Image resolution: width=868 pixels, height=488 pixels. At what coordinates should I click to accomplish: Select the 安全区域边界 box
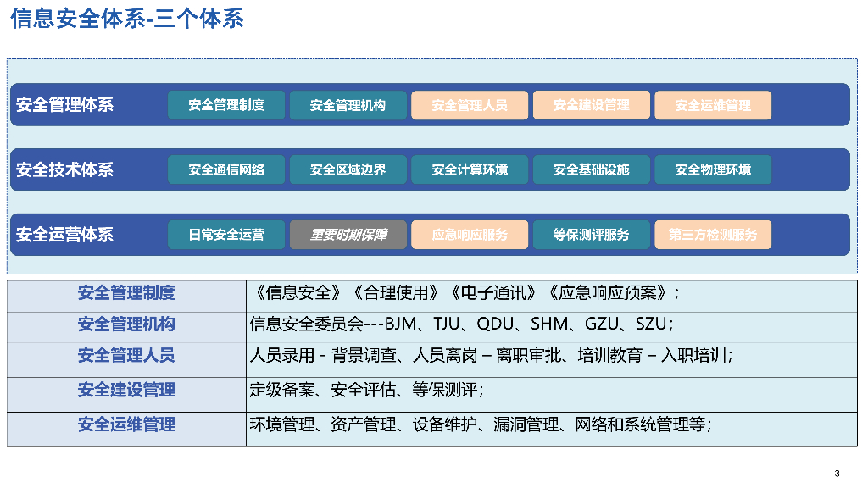click(x=348, y=169)
